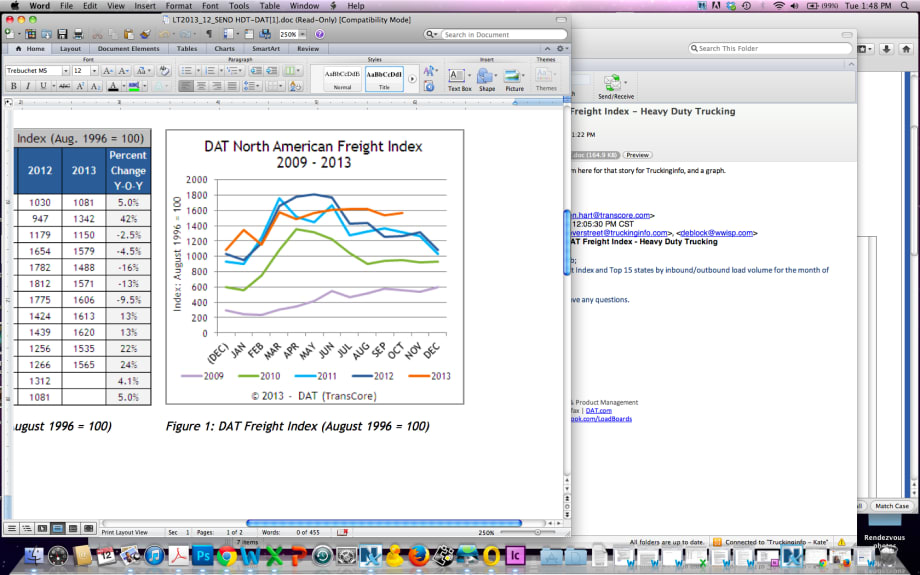Open the Table menu in menu bar
Screen dimensions: 920x575
[x=269, y=6]
